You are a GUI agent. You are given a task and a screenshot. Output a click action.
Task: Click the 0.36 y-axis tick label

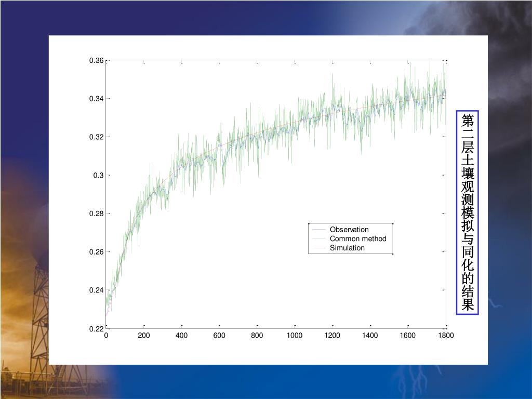96,61
